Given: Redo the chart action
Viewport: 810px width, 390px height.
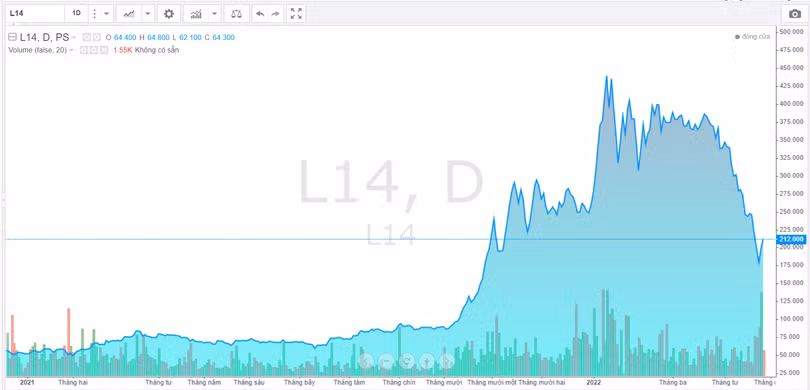Looking at the screenshot, I should tap(275, 13).
